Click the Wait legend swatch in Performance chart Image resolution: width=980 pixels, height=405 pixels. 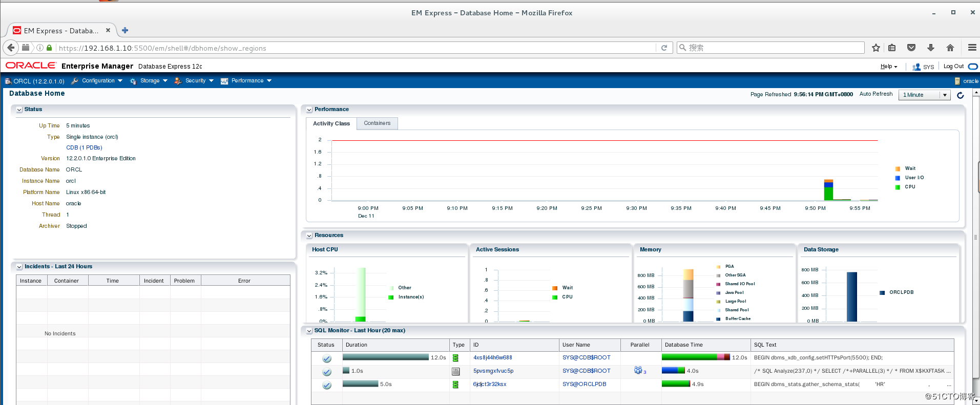coord(898,168)
